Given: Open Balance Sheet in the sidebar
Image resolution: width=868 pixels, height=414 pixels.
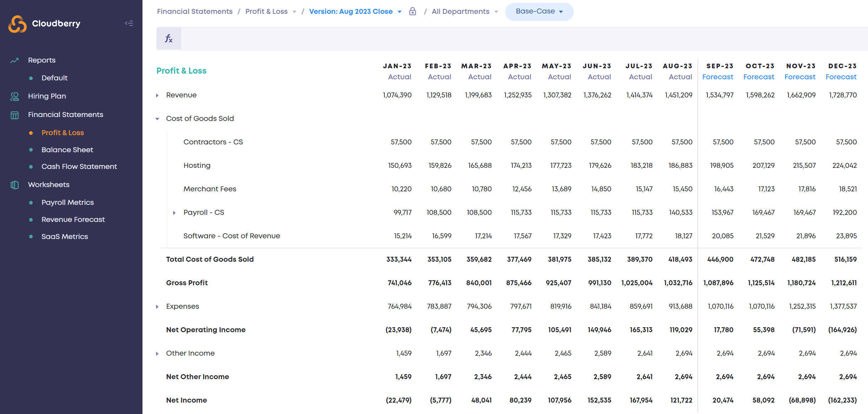Looking at the screenshot, I should 67,150.
